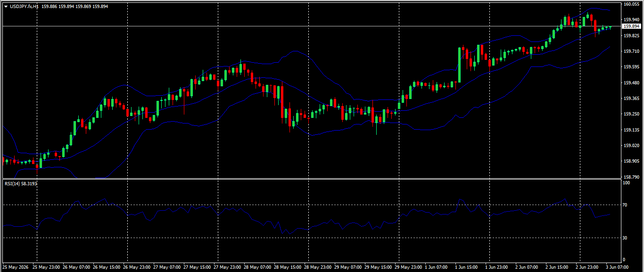Click the 158.790 price scale label

coord(631,177)
